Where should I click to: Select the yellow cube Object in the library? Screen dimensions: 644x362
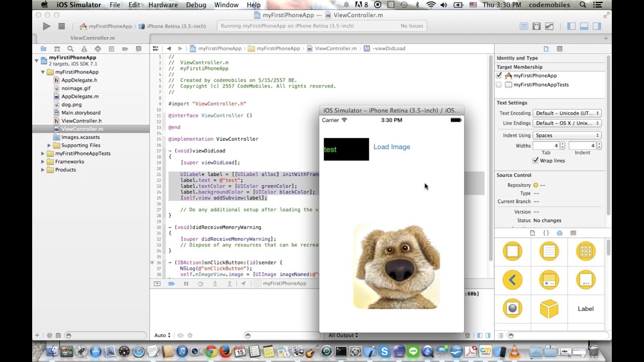pos(549,309)
